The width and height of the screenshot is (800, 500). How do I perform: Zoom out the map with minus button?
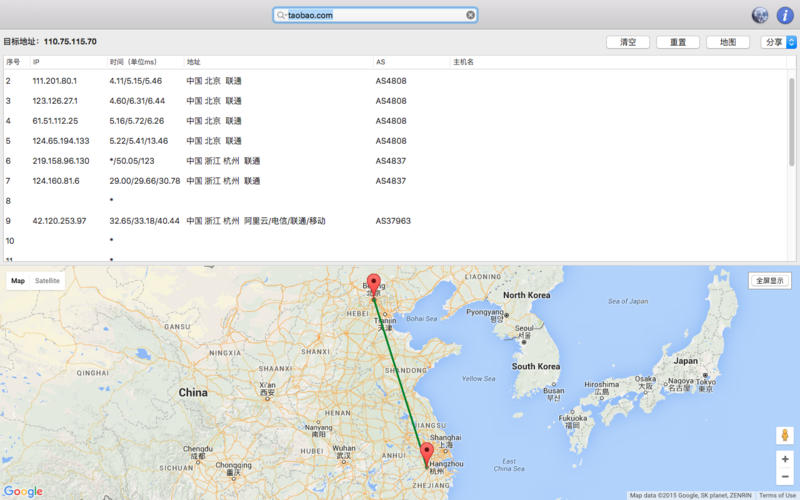coord(785,477)
